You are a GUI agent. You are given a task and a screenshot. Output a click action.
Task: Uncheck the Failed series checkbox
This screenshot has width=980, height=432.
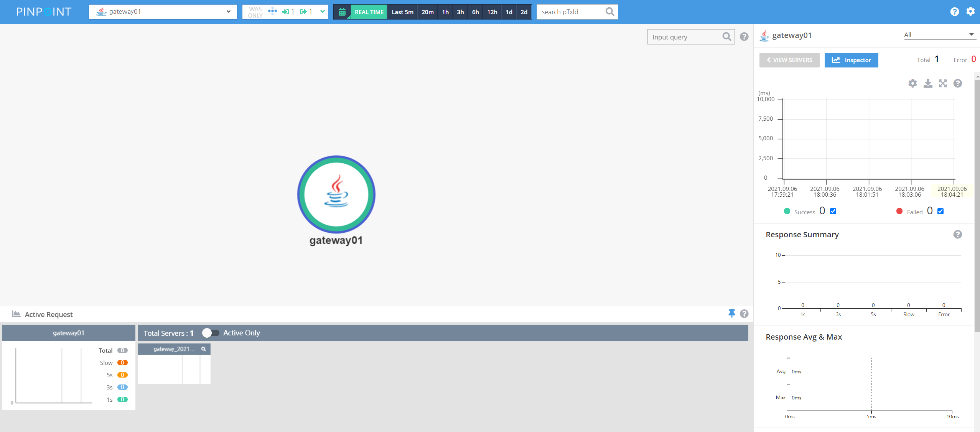pyautogui.click(x=940, y=211)
